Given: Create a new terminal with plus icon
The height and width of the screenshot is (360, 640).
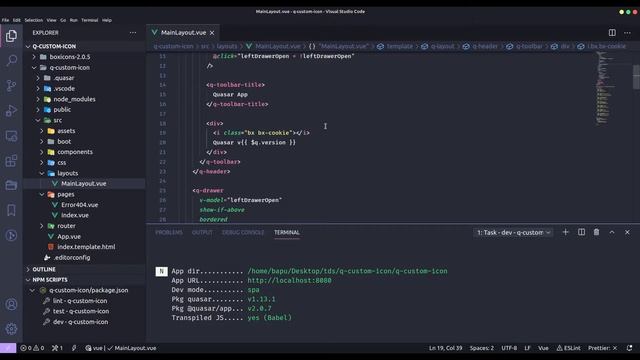Looking at the screenshot, I should [x=565, y=232].
